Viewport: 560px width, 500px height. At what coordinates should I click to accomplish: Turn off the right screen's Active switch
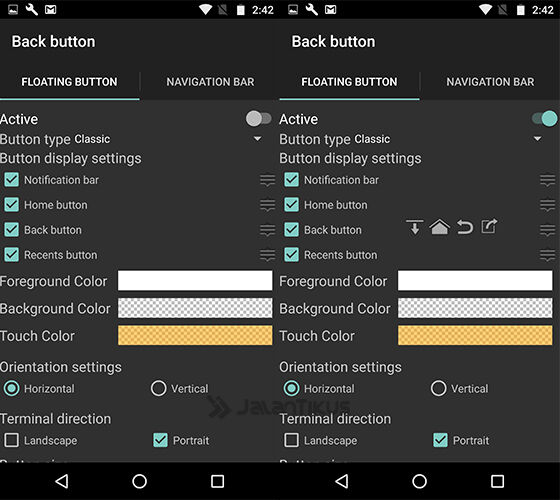(544, 119)
